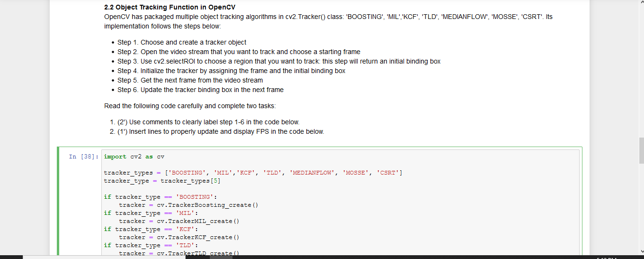Screen dimensions: 644x259
Task: Click the 'Step 3. Use cv2.selectROI' line
Action: point(279,61)
